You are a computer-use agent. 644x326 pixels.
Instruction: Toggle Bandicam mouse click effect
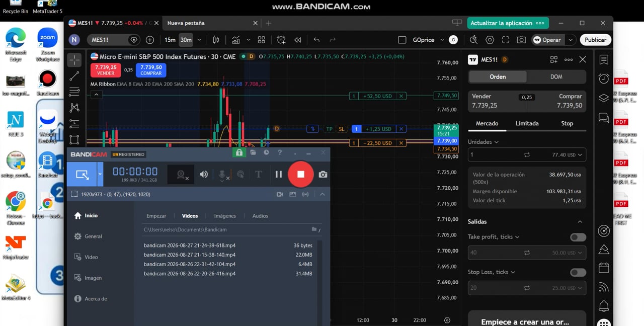[x=240, y=175]
